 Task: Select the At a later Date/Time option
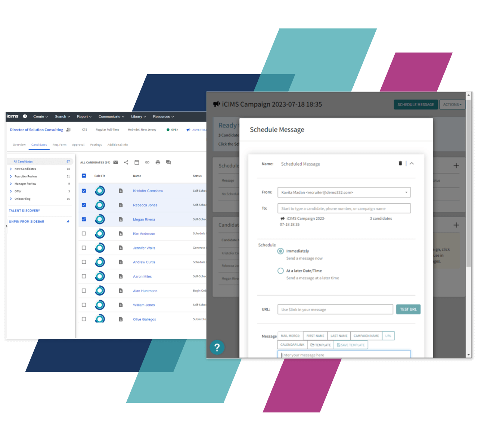pyautogui.click(x=280, y=271)
